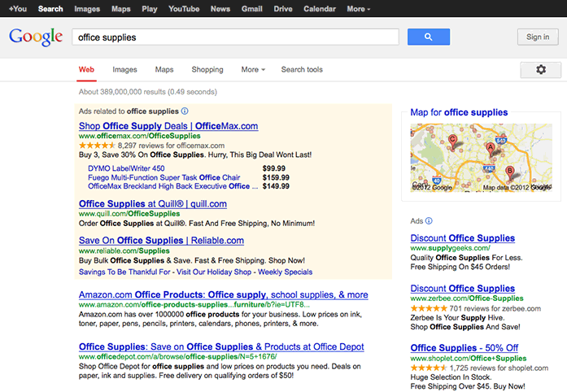Click 'www.quill.com/OfficeSupplies' URL text
The image size is (567, 392).
pyautogui.click(x=129, y=214)
